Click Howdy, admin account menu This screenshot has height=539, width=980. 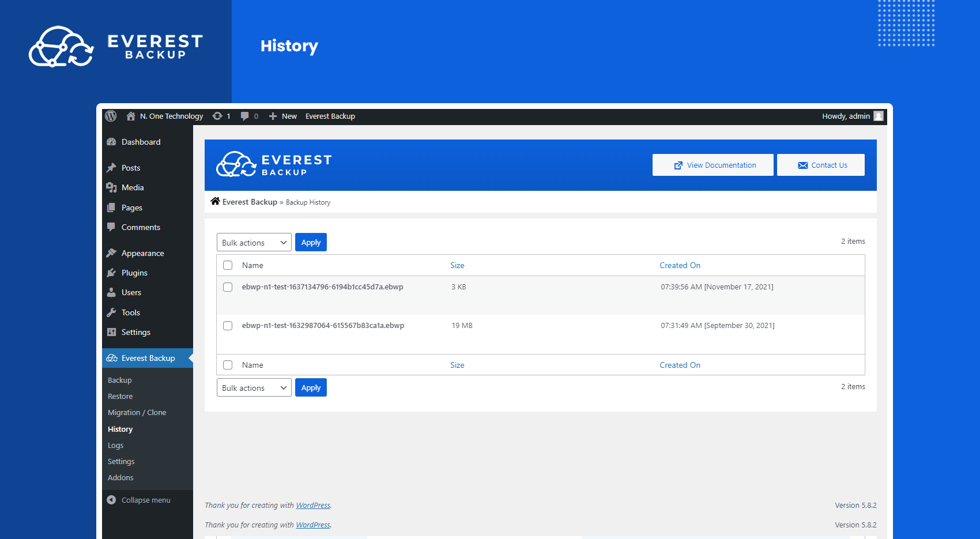(x=852, y=116)
